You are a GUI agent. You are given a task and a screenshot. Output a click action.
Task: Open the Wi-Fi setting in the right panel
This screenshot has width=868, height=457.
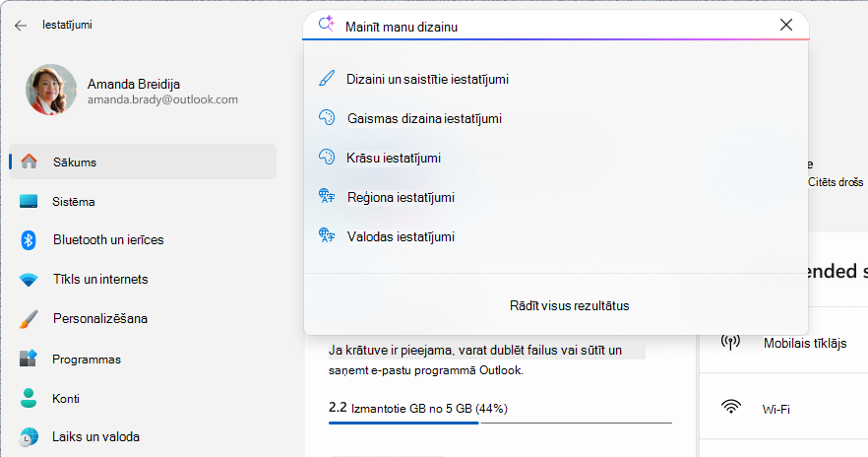[x=776, y=410]
